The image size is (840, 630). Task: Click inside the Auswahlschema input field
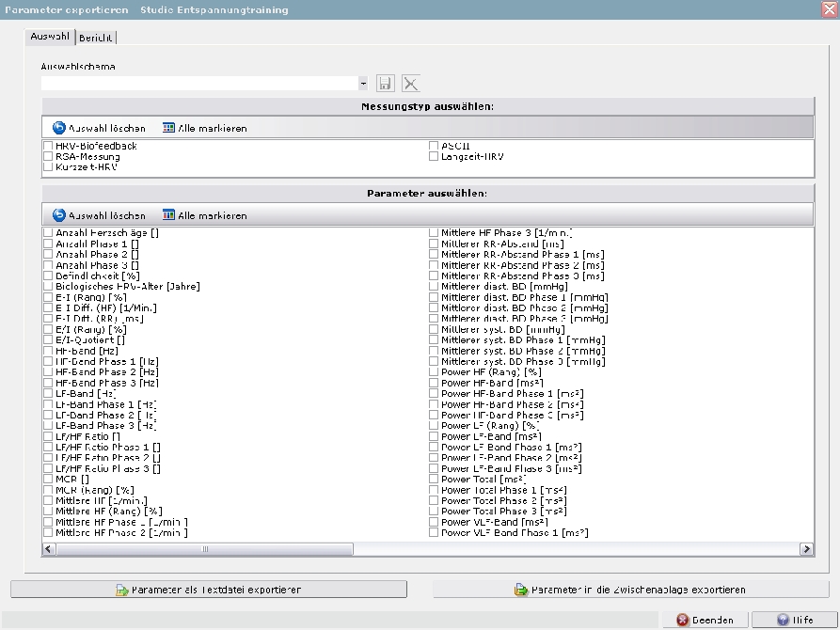click(x=198, y=84)
